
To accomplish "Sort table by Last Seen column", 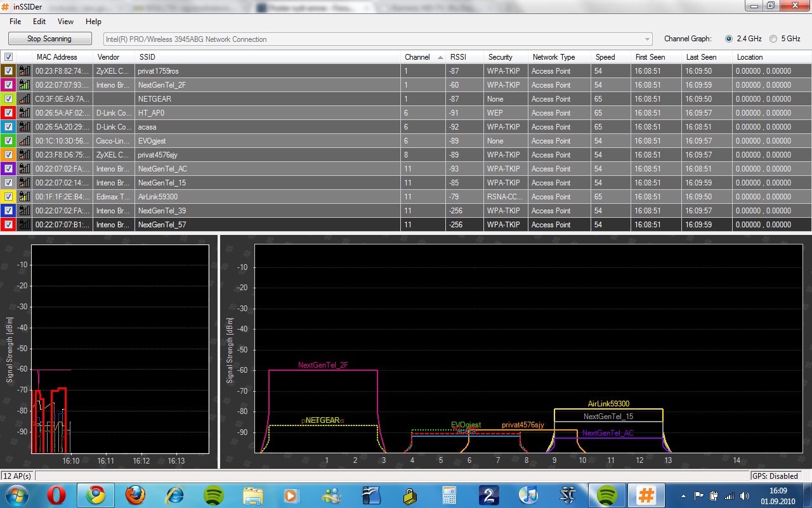I will pos(707,57).
